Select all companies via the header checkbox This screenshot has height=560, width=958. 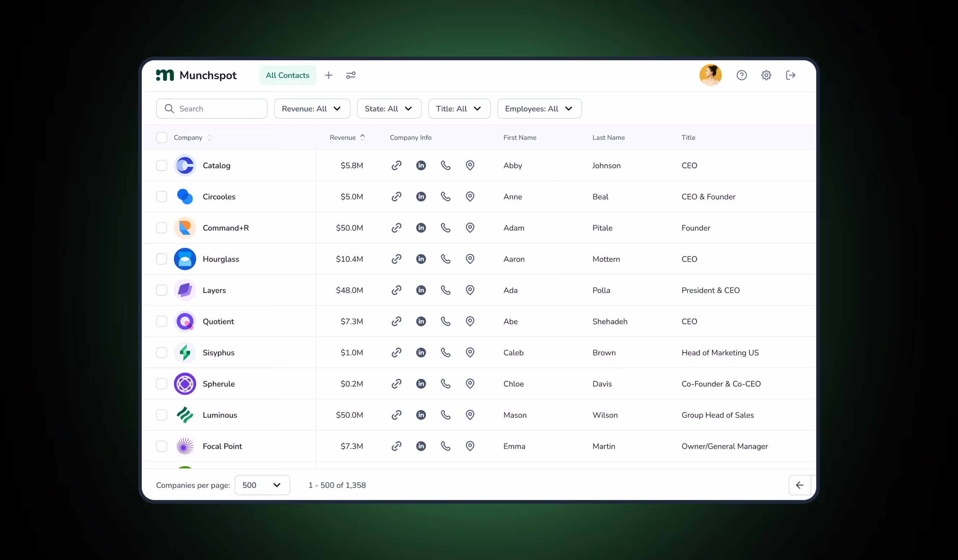pos(162,137)
